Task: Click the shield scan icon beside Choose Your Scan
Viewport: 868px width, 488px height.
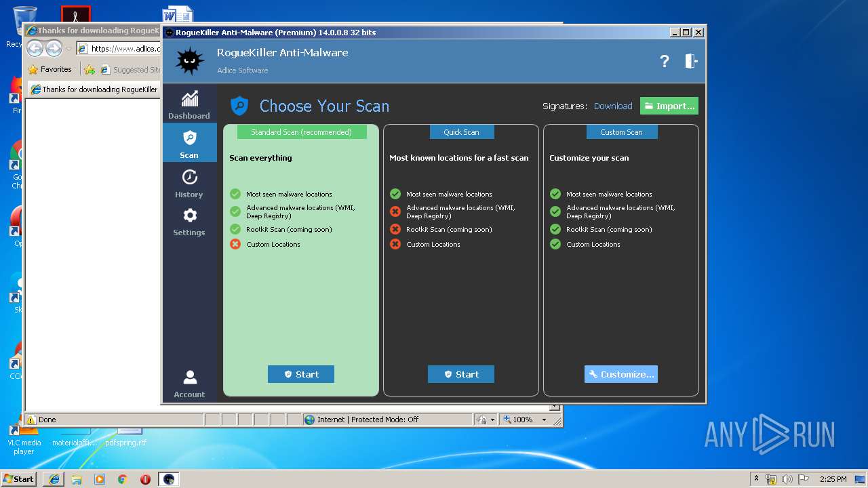Action: tap(239, 106)
